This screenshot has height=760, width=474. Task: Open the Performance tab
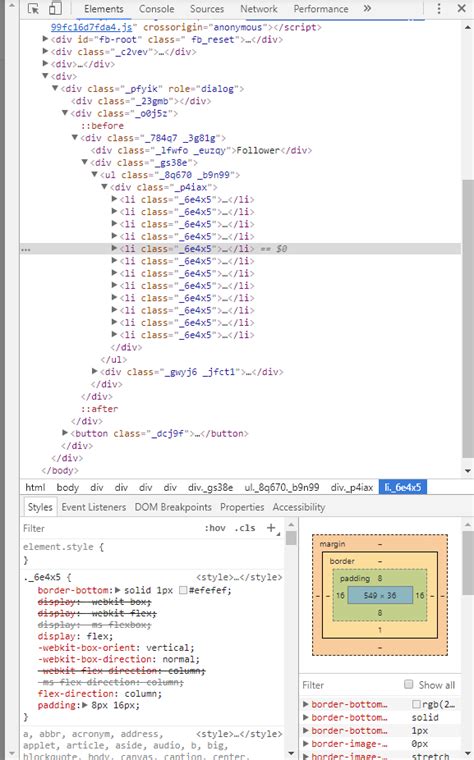coord(321,9)
